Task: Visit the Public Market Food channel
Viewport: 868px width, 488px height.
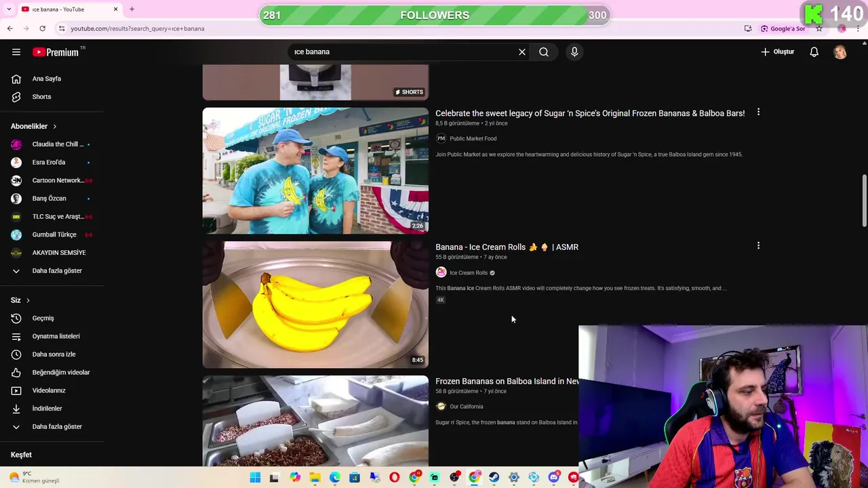Action: pyautogui.click(x=473, y=138)
